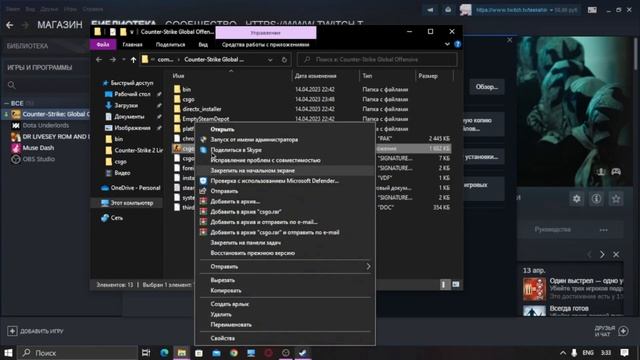Click the Обзор button in Steam
Viewport: 640px width, 360px height.
[487, 87]
